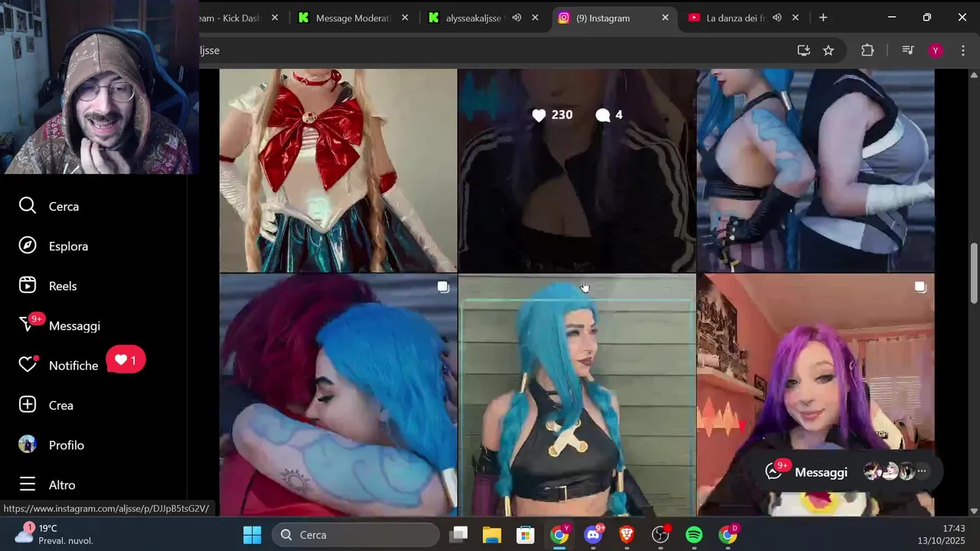Open Brave browser from the taskbar
Viewport: 980px width, 551px height.
pyautogui.click(x=627, y=535)
